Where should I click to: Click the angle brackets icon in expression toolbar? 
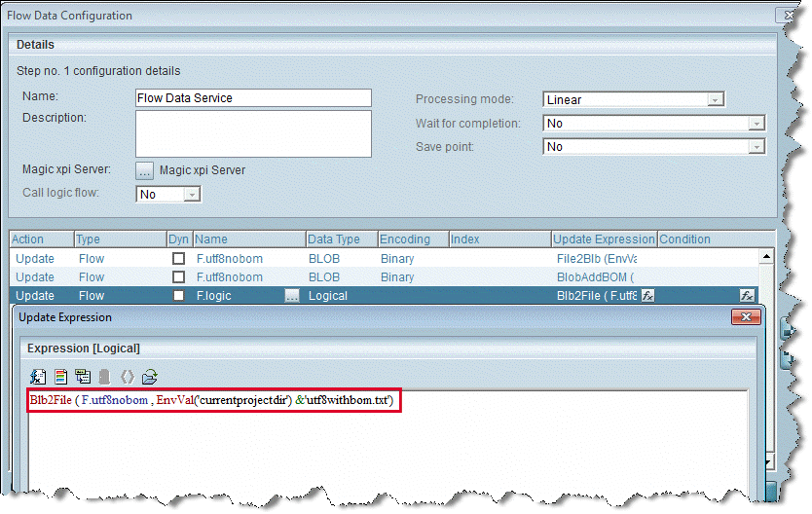coord(128,377)
